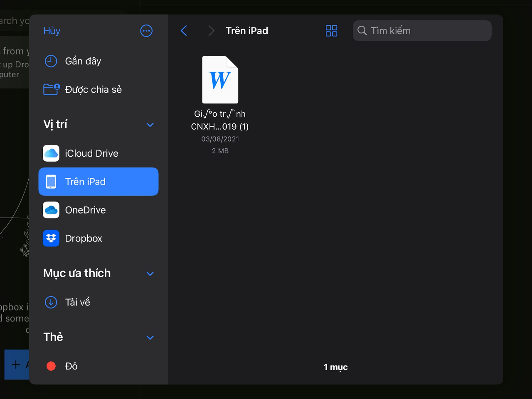Collapse the Vị trí locations section
This screenshot has width=532, height=399.
point(150,125)
